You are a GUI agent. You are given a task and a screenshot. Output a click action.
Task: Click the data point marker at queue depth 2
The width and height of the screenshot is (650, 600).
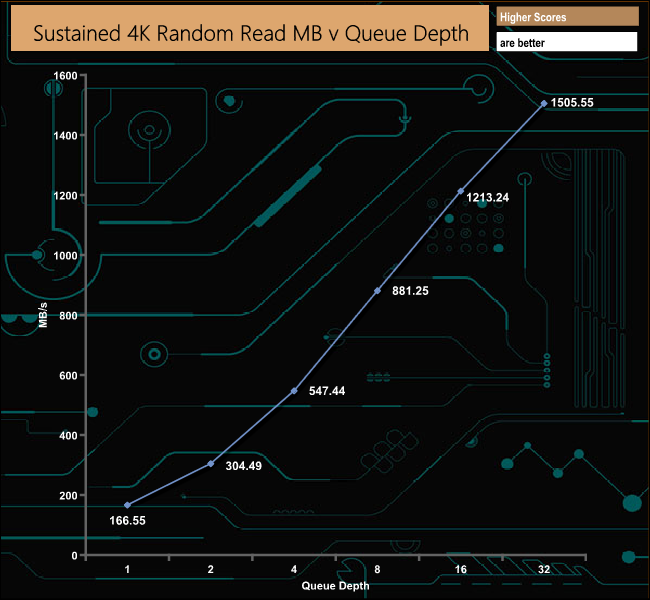pos(211,464)
